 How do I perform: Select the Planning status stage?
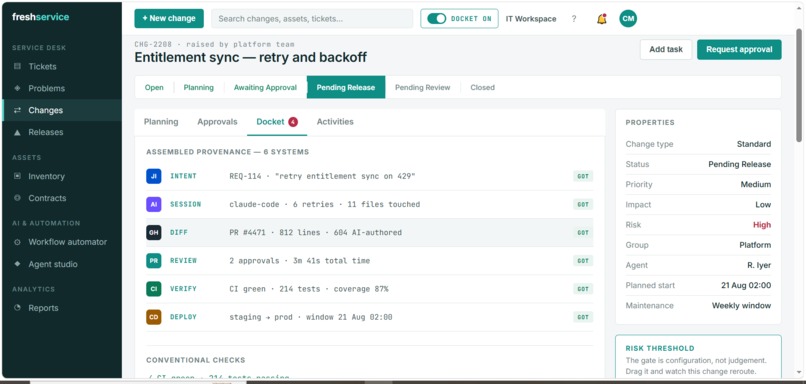[198, 87]
